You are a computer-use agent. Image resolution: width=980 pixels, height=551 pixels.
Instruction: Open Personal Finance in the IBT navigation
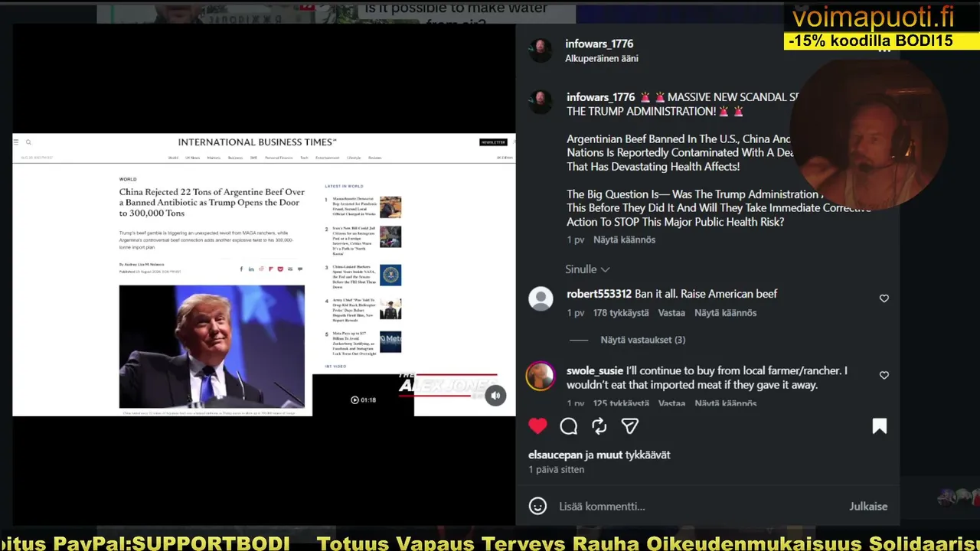pos(279,158)
